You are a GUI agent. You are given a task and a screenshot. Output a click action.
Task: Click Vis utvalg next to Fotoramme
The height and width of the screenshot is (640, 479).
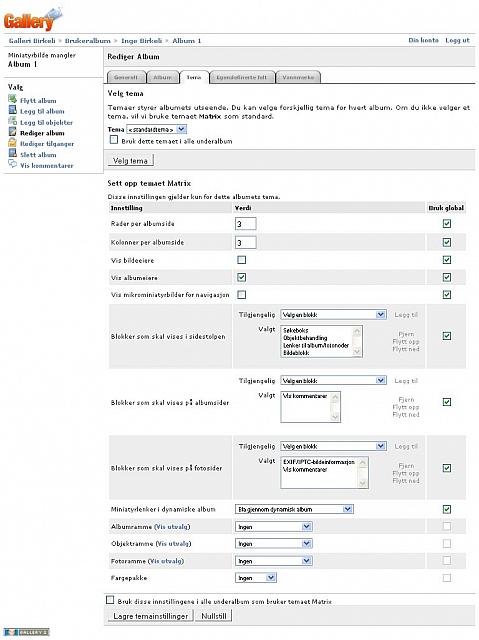pyautogui.click(x=166, y=561)
